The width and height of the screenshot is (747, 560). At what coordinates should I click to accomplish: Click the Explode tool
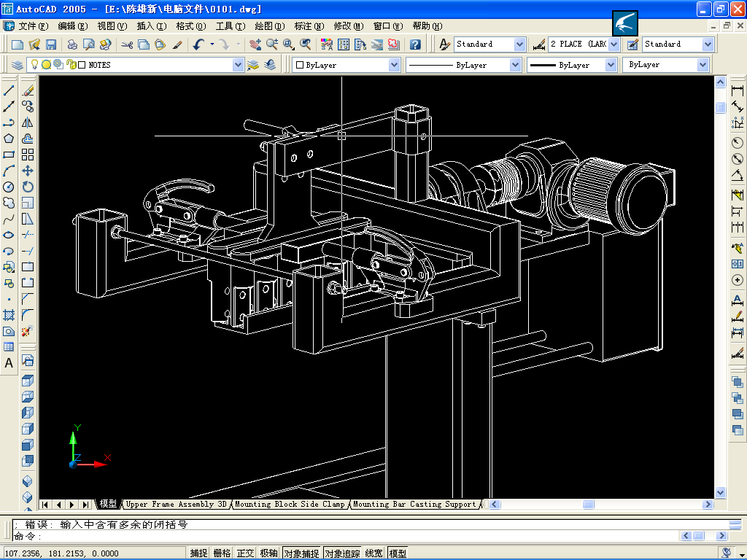28,331
